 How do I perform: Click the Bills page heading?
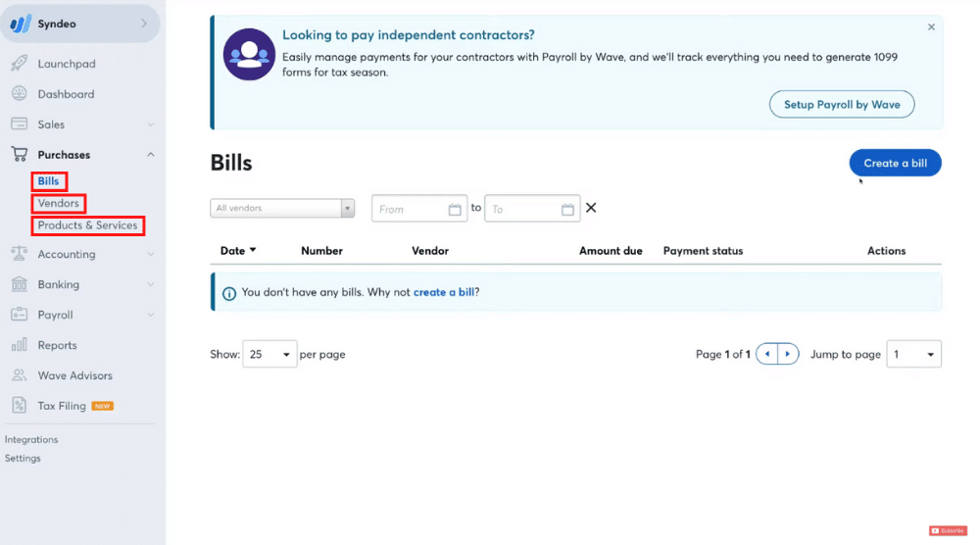[x=231, y=163]
